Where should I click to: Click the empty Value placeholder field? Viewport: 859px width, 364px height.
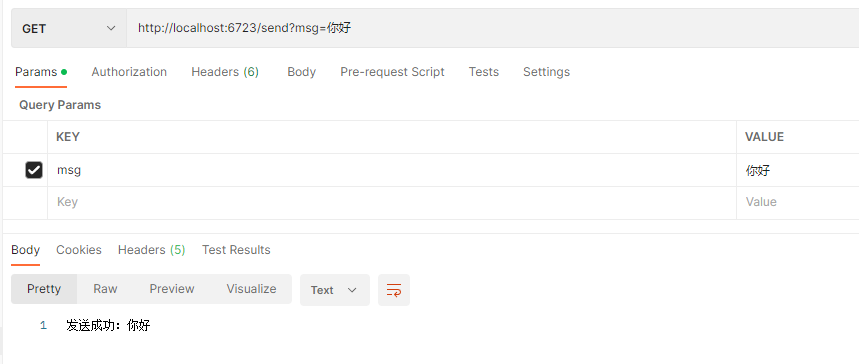[798, 202]
